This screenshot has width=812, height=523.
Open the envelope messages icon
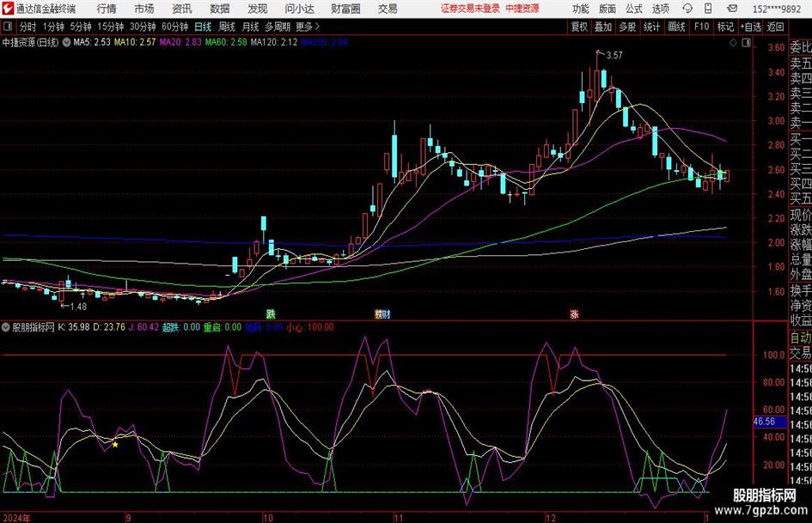[732, 9]
